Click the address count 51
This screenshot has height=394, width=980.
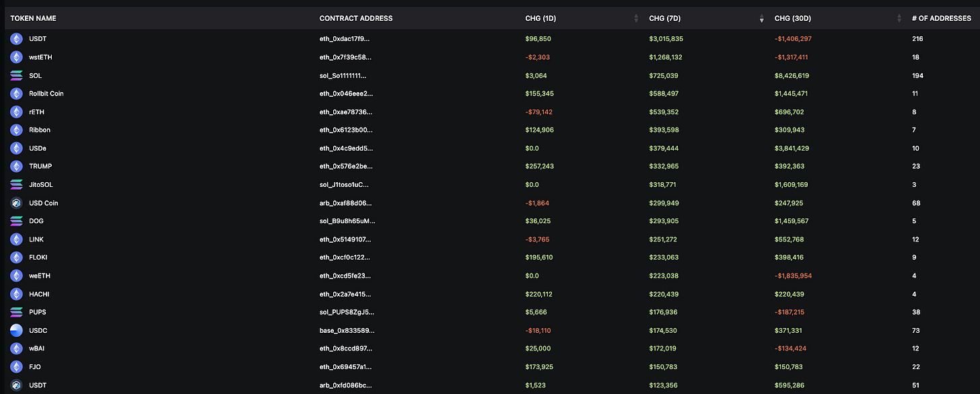coord(916,385)
